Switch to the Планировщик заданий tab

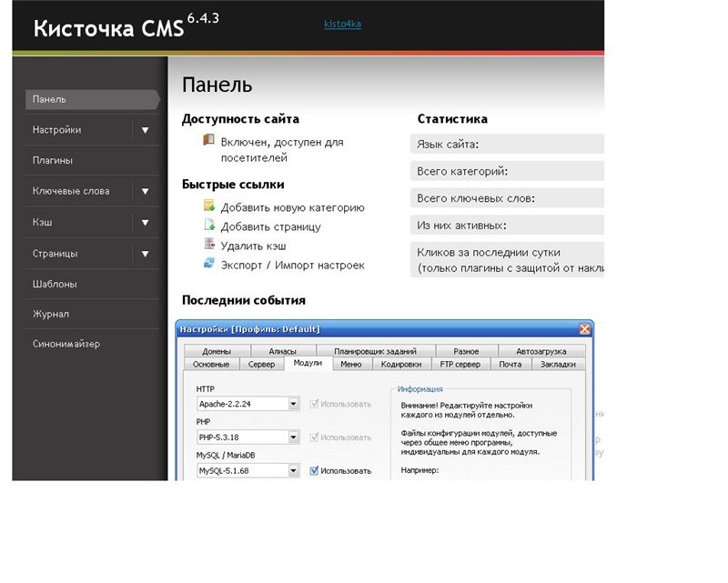pyautogui.click(x=375, y=351)
